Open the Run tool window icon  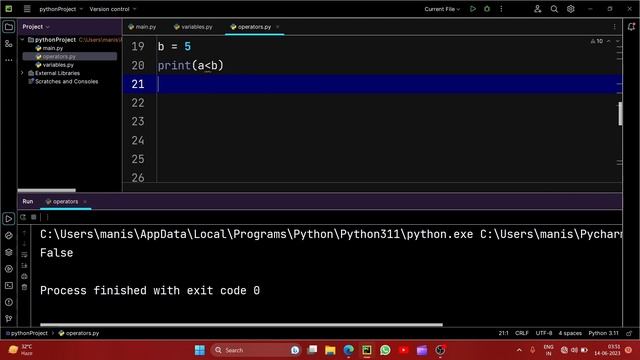(x=9, y=219)
